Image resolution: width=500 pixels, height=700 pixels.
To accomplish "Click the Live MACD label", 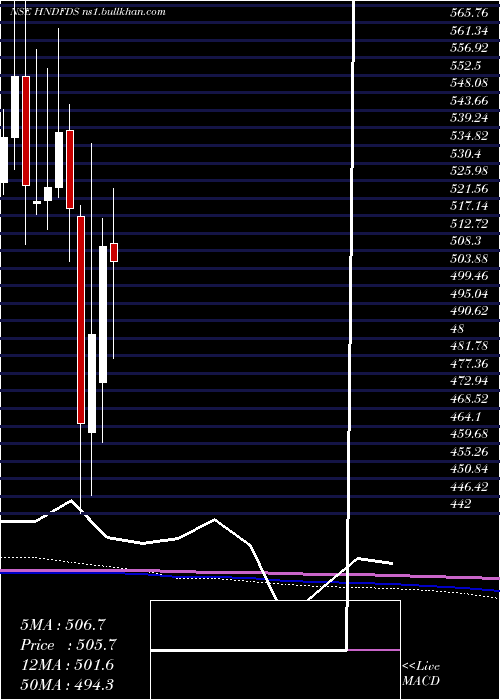I will click(421, 673).
